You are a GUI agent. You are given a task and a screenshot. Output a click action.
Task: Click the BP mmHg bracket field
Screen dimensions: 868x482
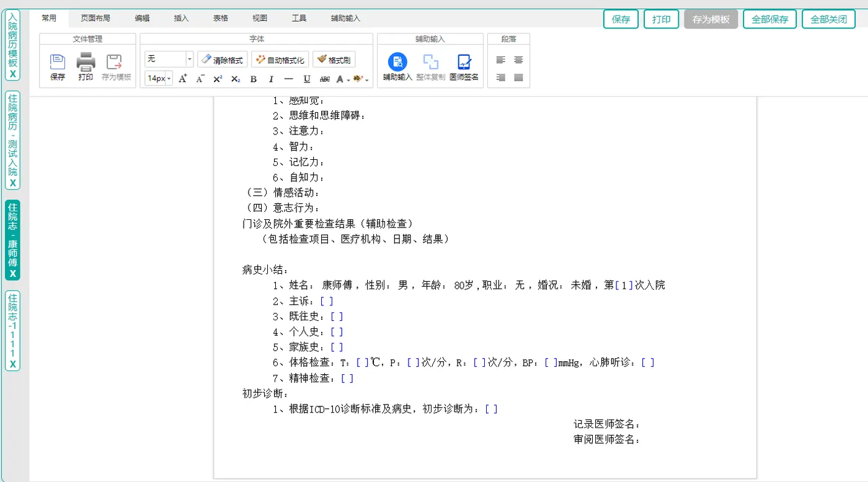click(551, 362)
